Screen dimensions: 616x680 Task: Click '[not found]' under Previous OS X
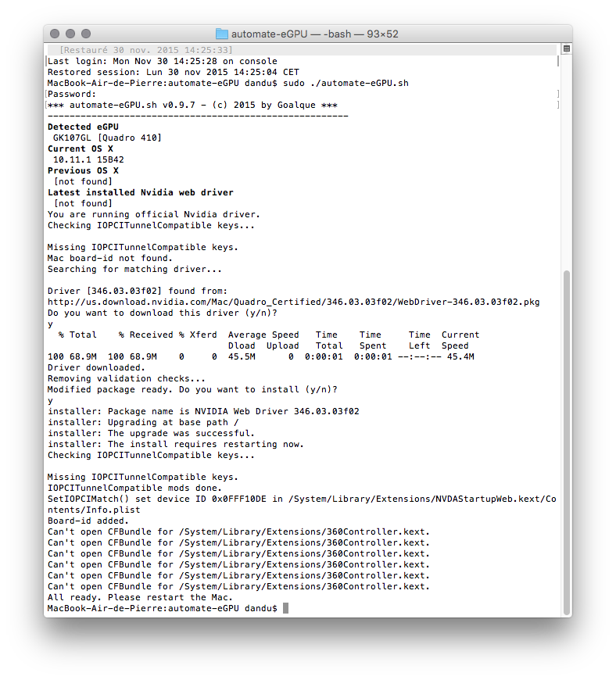click(x=83, y=181)
